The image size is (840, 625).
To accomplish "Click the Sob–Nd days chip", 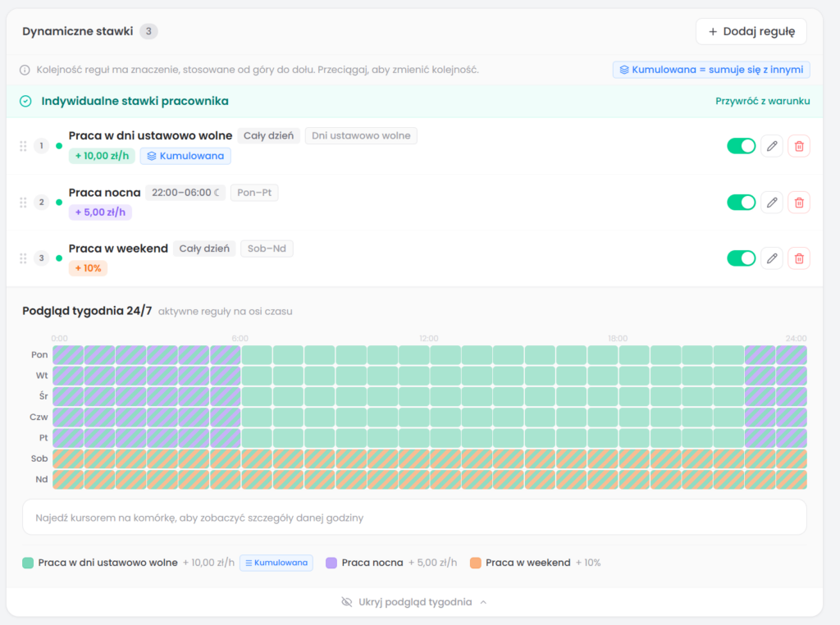I will 267,249.
